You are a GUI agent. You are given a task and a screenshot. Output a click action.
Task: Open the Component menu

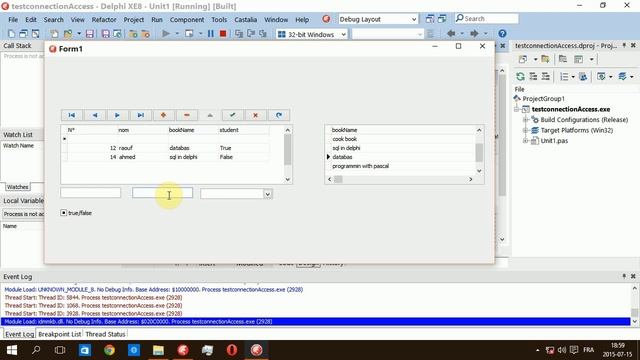tap(187, 20)
